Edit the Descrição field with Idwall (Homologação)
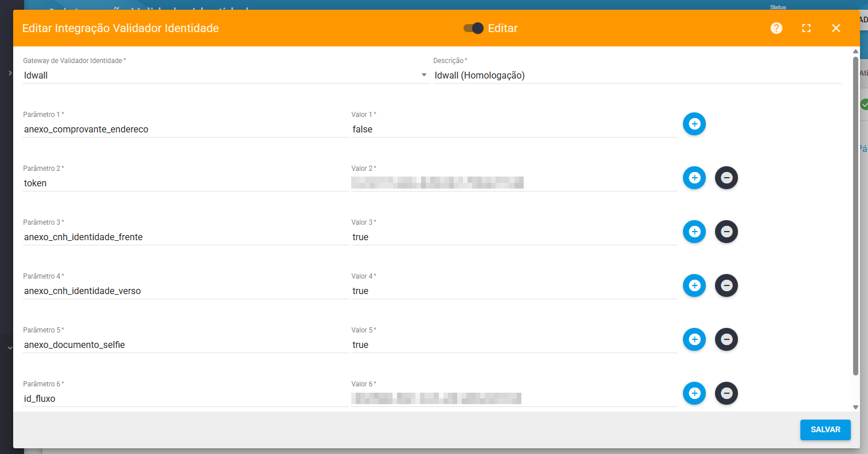 pos(637,75)
